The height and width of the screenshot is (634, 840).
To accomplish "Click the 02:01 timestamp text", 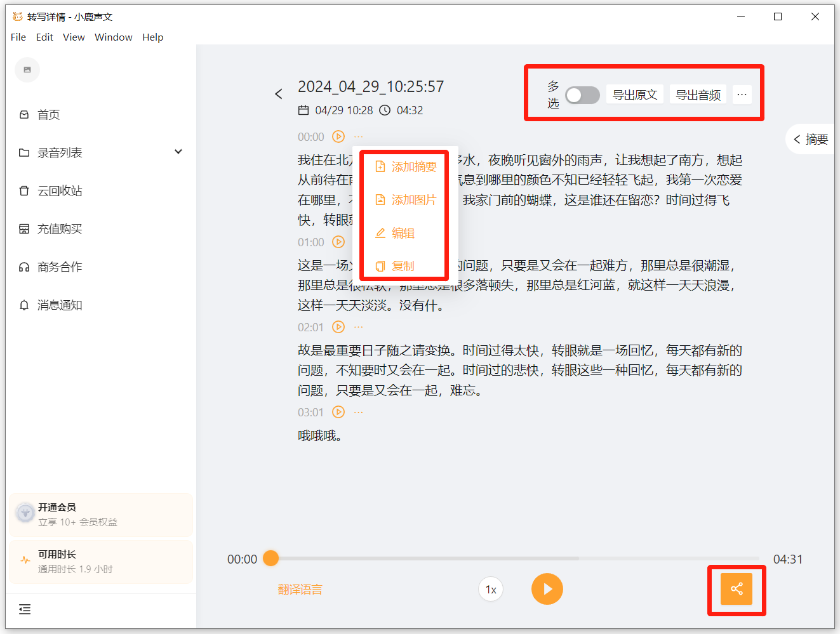I will pos(310,327).
